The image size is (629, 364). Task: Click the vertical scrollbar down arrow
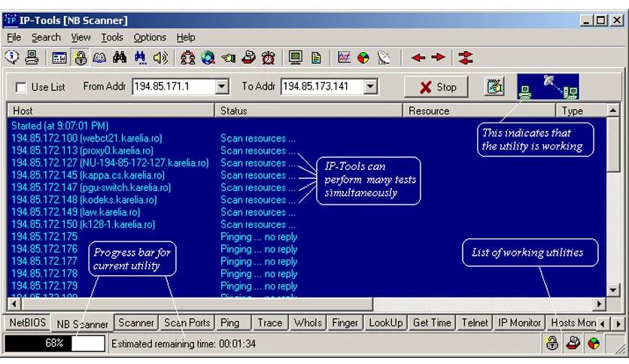(x=613, y=290)
